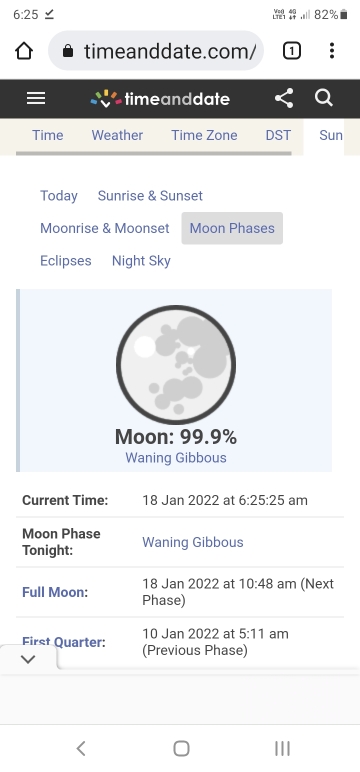Switch to the Weather tab
The height and width of the screenshot is (772, 360).
coord(117,135)
